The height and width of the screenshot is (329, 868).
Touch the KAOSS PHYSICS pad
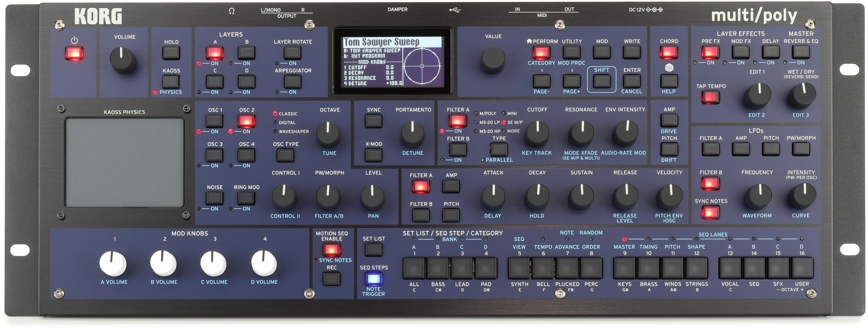[124, 162]
